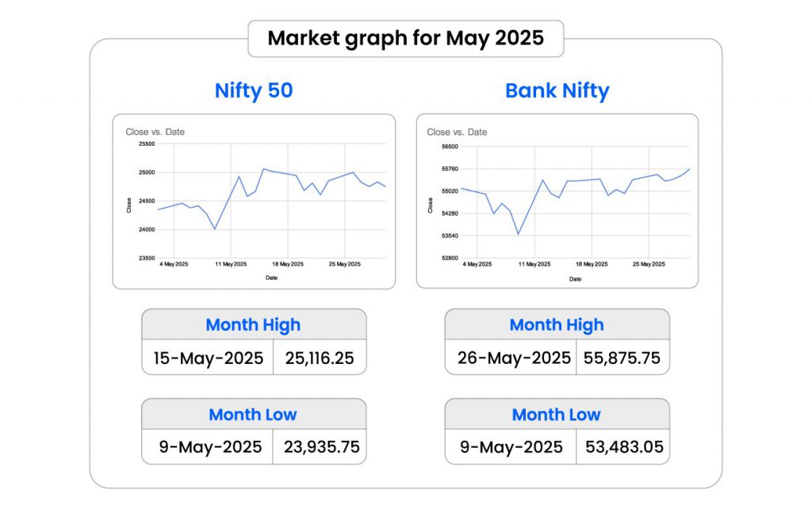The height and width of the screenshot is (513, 812).
Task: Click the Nifty 50 Month High header
Action: (253, 324)
